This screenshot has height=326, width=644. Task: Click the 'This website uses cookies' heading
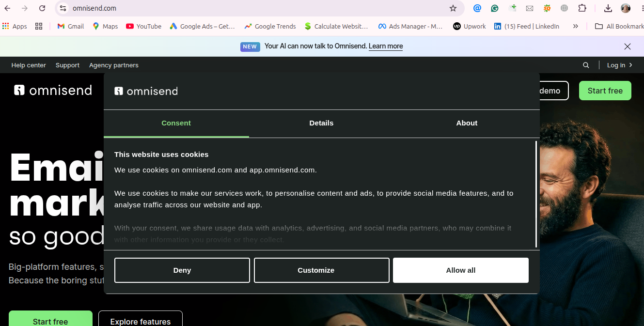161,155
